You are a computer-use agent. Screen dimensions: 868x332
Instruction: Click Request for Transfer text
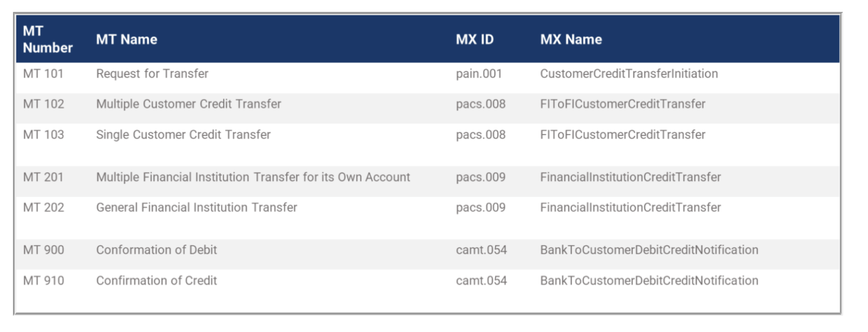point(152,74)
